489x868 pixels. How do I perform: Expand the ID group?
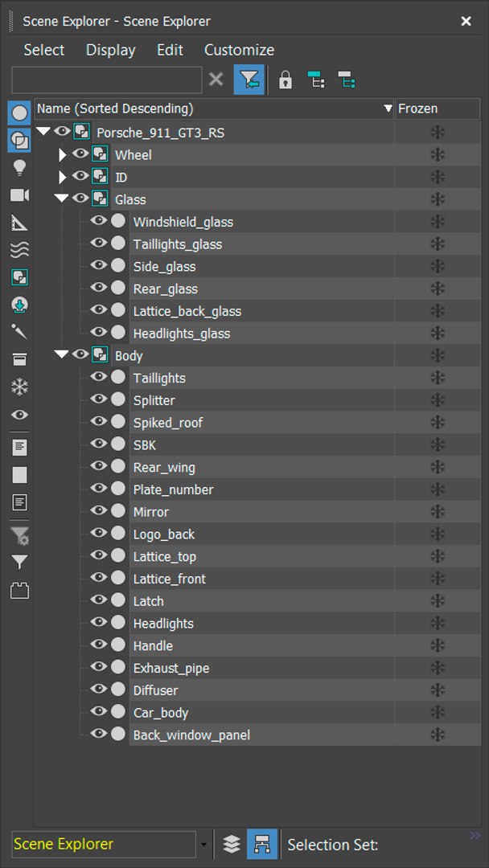pos(62,177)
